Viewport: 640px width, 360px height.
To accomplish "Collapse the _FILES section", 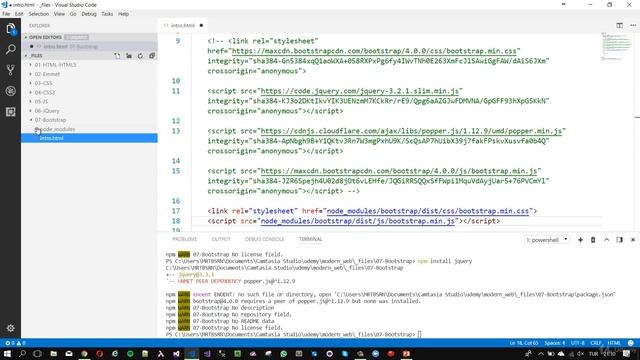I will (26, 56).
